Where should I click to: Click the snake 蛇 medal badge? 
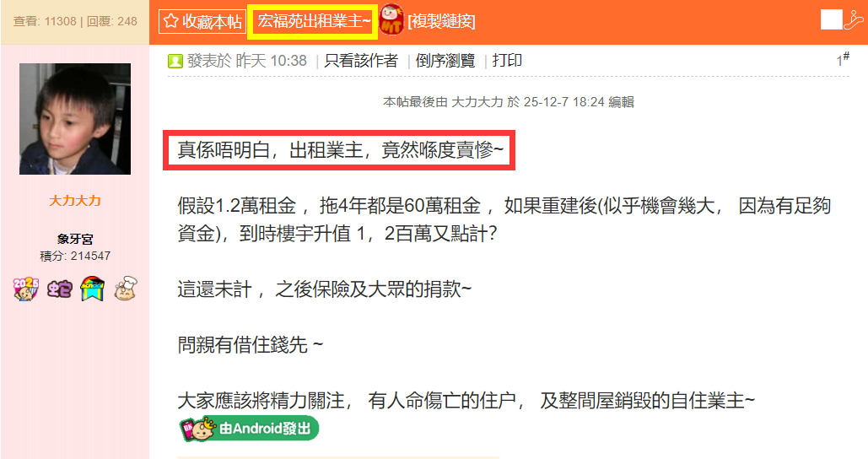point(59,289)
